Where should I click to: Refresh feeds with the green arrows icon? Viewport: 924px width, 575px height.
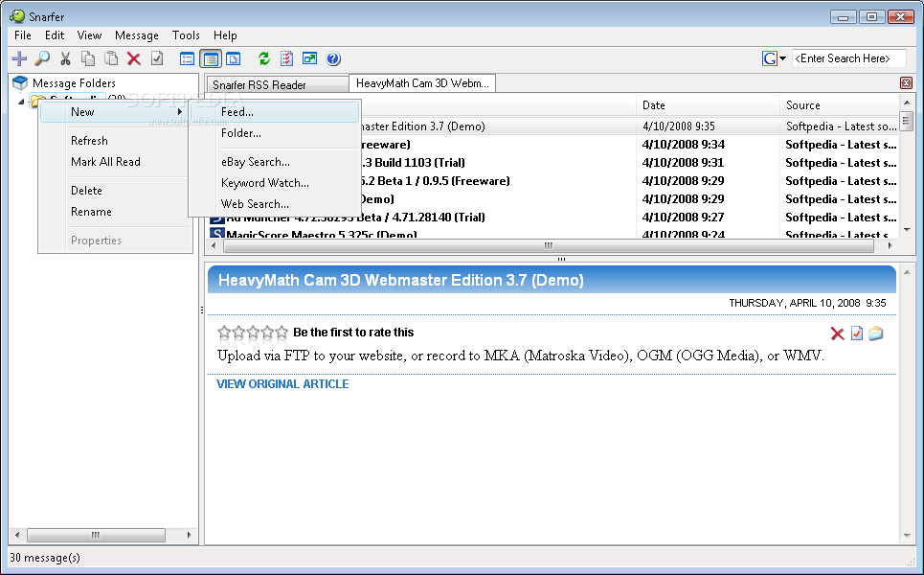264,58
